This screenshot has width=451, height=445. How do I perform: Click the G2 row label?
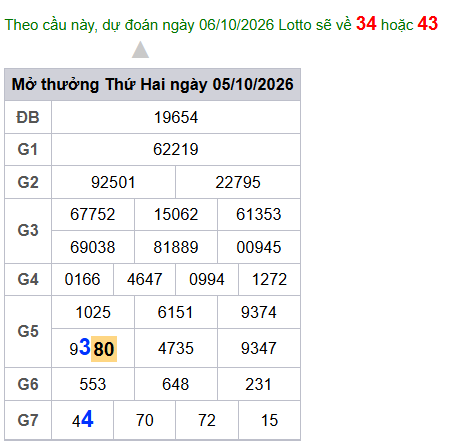click(x=28, y=182)
